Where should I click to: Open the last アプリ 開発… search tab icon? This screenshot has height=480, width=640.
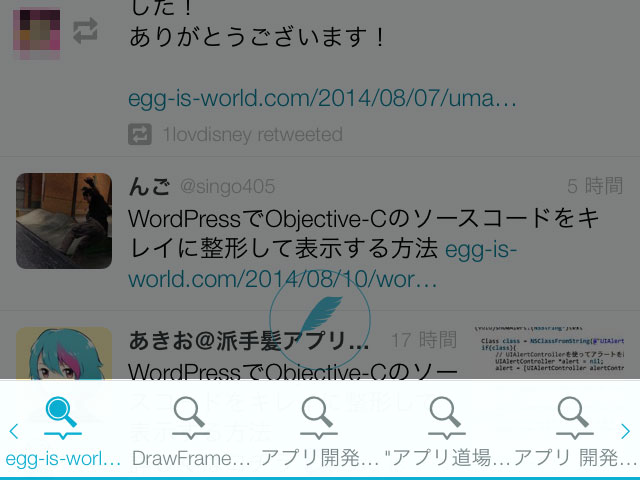coord(574,418)
